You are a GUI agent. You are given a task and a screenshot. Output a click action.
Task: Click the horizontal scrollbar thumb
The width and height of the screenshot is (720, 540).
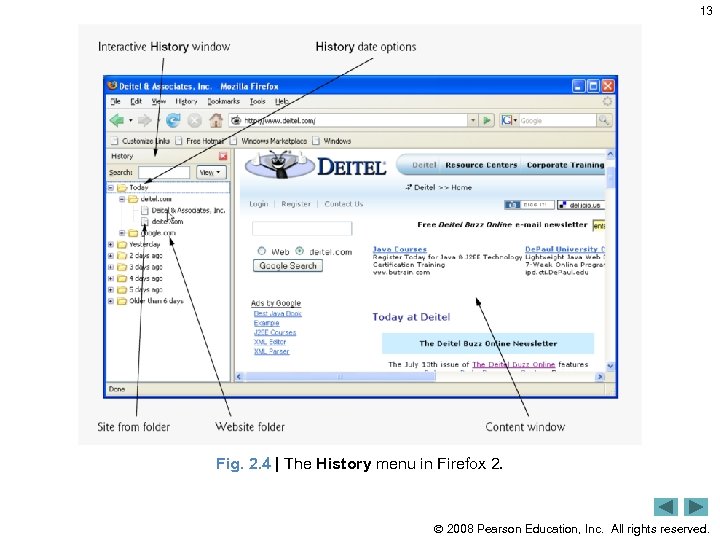coord(340,377)
